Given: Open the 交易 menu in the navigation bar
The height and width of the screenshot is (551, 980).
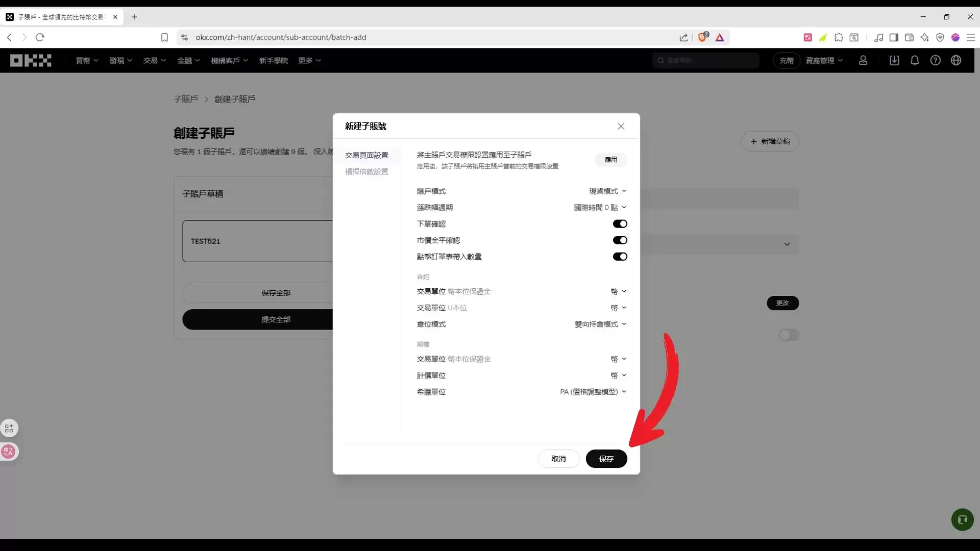Looking at the screenshot, I should (x=154, y=60).
